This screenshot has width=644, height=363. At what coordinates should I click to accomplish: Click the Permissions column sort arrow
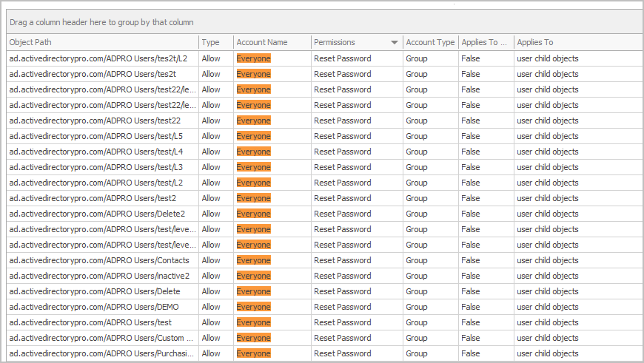click(x=395, y=42)
